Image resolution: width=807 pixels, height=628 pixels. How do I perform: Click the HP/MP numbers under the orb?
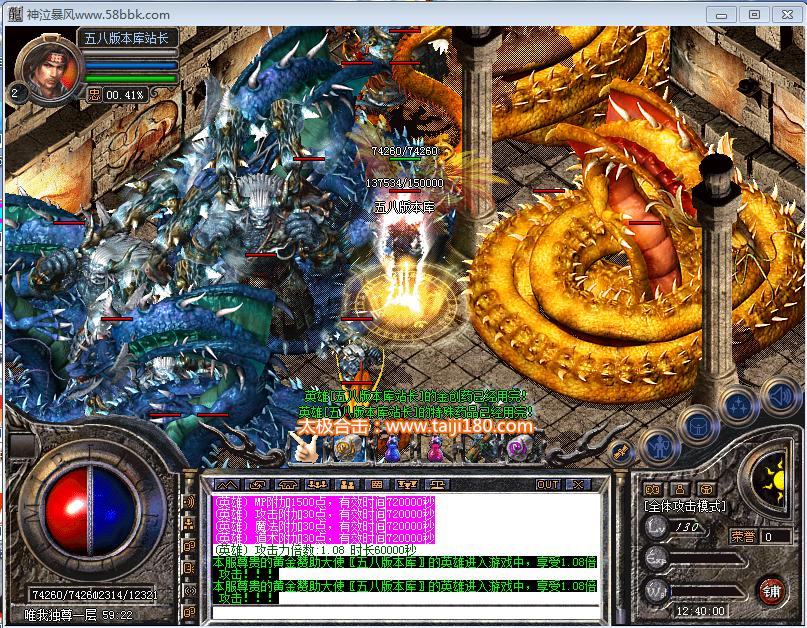95,595
